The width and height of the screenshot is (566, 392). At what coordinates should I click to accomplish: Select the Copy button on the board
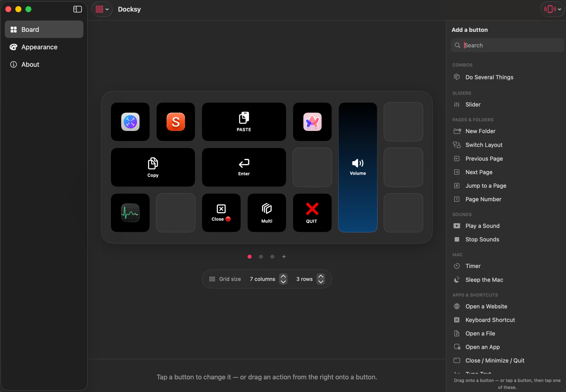pyautogui.click(x=153, y=167)
